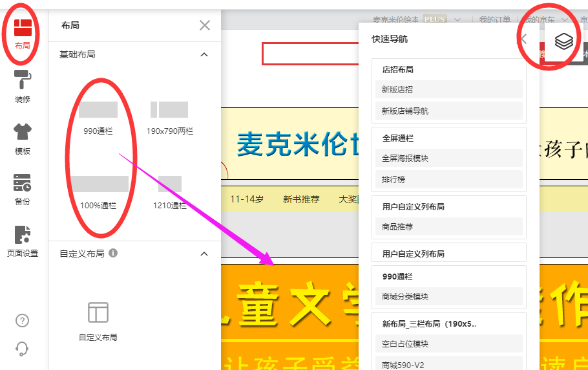This screenshot has width=588, height=370.
Task: Click the store search input box
Action: tap(311, 54)
